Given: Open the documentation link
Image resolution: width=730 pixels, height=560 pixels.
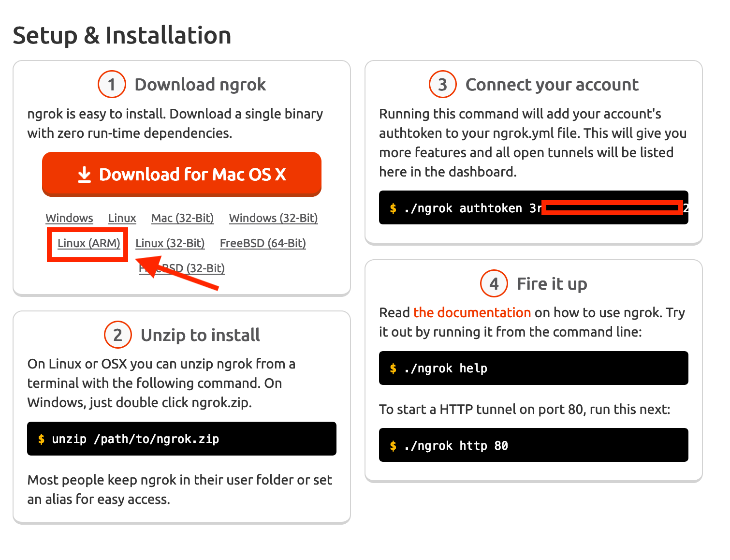Looking at the screenshot, I should (472, 312).
